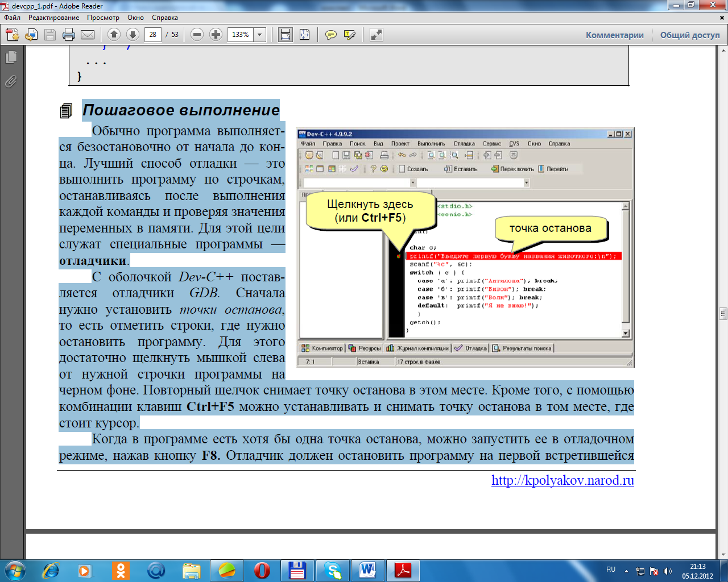Open page thumbnails panel in sidebar

point(11,57)
